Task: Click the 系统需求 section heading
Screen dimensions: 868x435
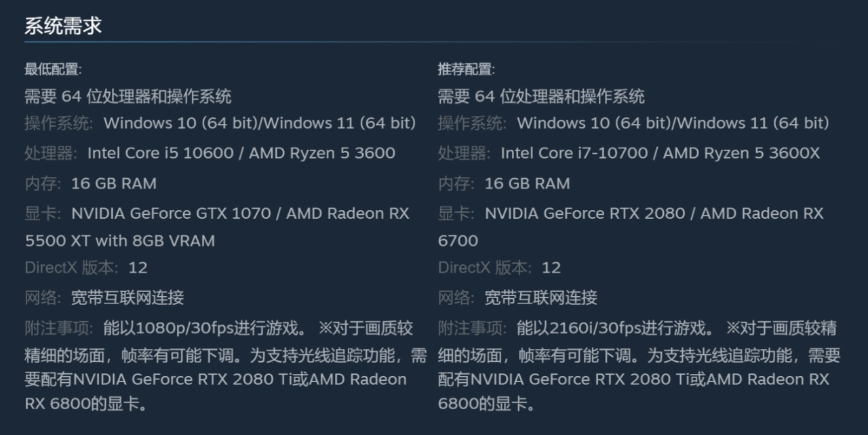Action: [63, 26]
